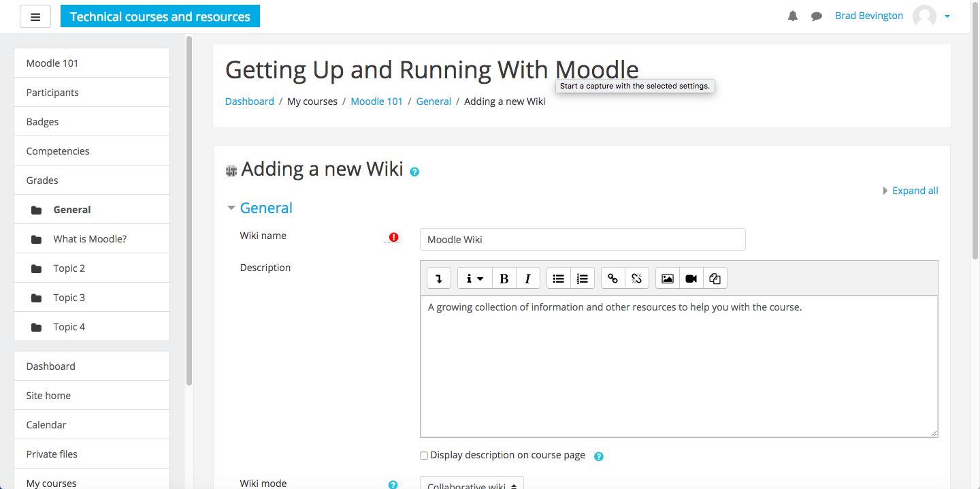This screenshot has width=980, height=489.
Task: Click the insert video media icon
Action: click(691, 278)
